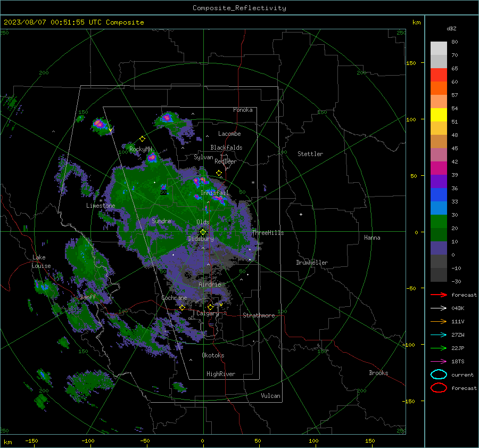479x448 pixels.
Task: Click the Banff label
Action: point(88,297)
